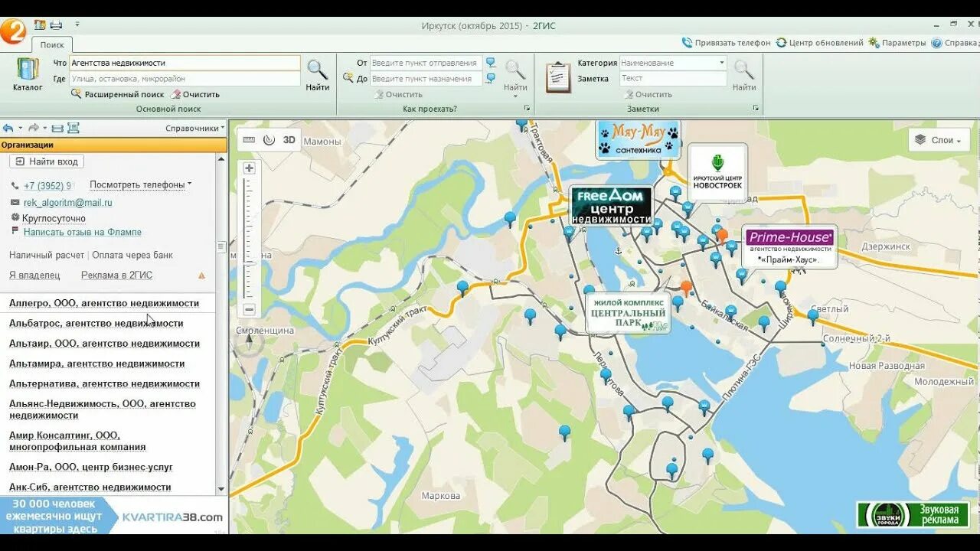Click Очистить eraser in Основной поиск
This screenshot has width=980, height=551.
195,94
